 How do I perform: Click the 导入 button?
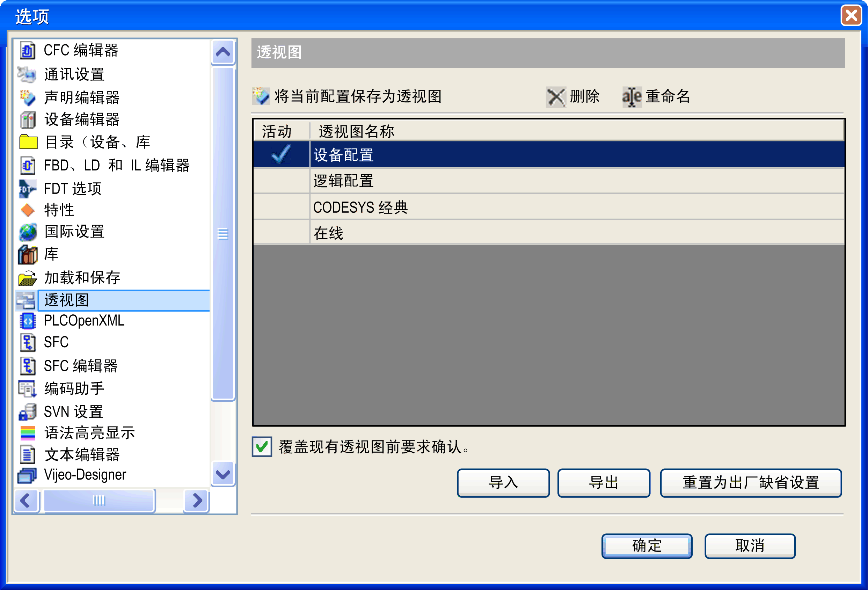click(503, 483)
